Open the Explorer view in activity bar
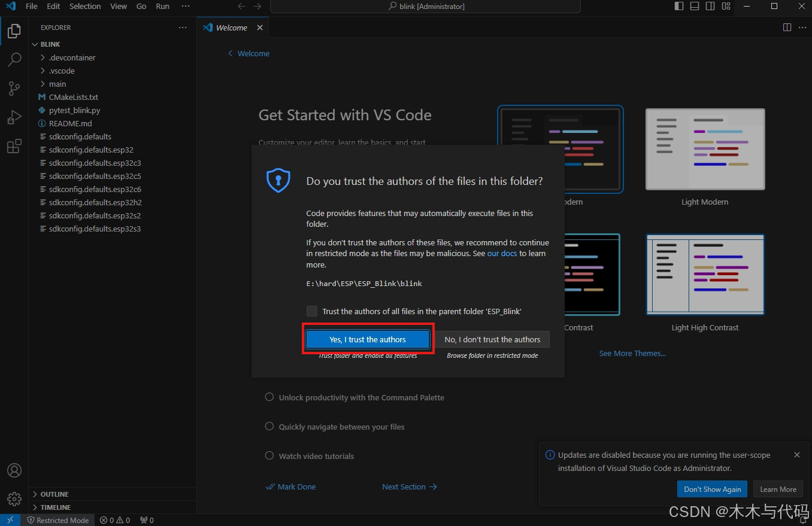The width and height of the screenshot is (812, 526). (x=14, y=31)
